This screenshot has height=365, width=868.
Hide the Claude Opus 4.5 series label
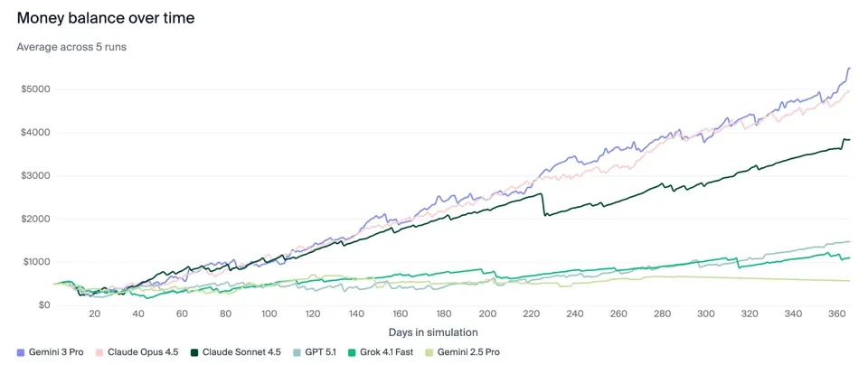tap(143, 351)
